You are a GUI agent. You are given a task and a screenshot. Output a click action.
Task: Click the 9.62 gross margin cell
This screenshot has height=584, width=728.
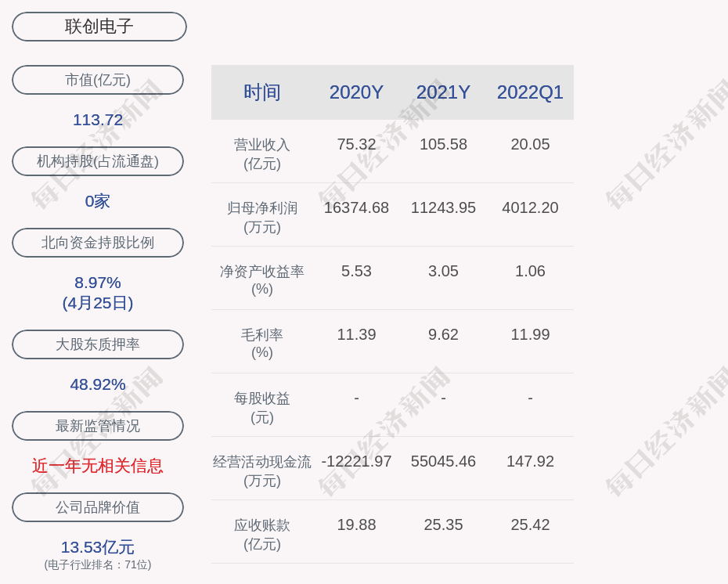[443, 334]
